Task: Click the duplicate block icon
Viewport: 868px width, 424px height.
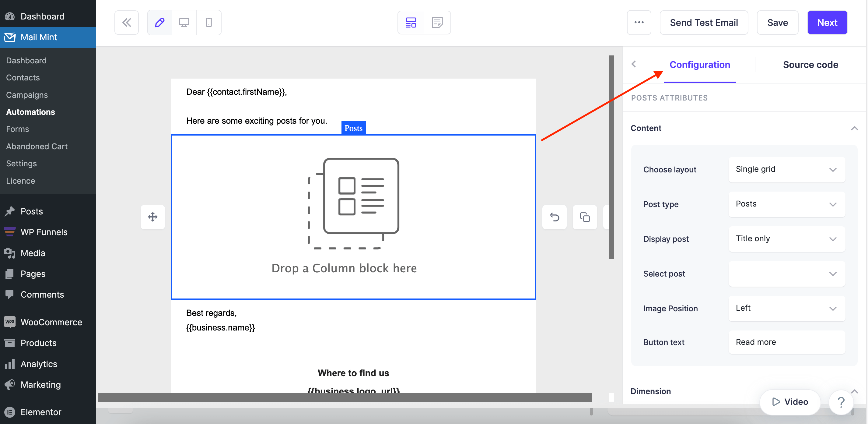Action: coord(585,216)
